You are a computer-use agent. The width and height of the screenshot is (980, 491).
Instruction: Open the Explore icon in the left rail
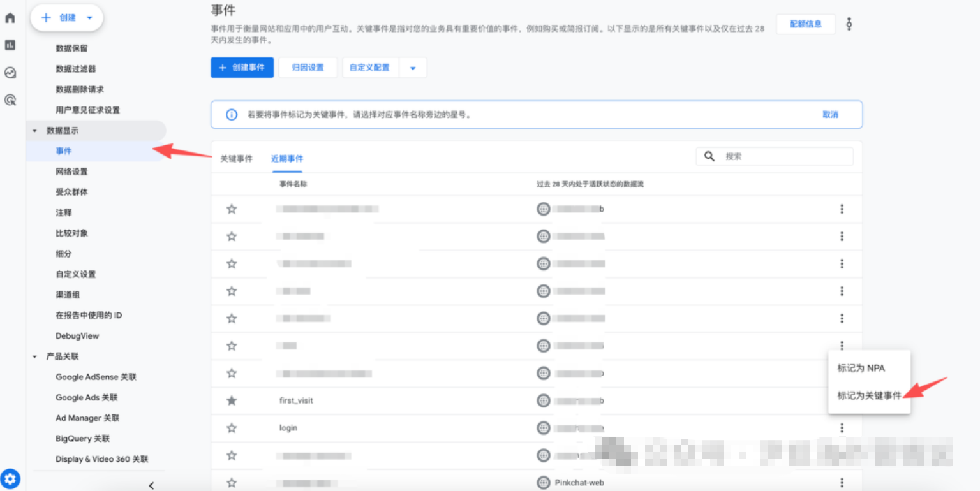coord(10,73)
